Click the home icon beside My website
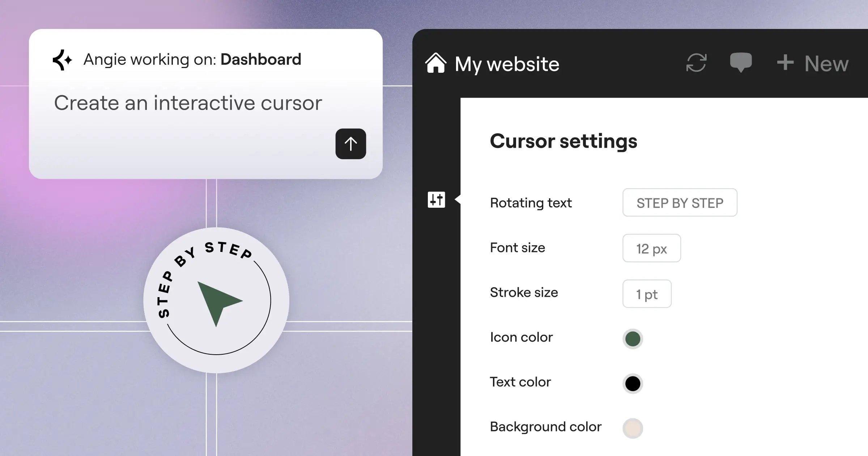 [436, 63]
